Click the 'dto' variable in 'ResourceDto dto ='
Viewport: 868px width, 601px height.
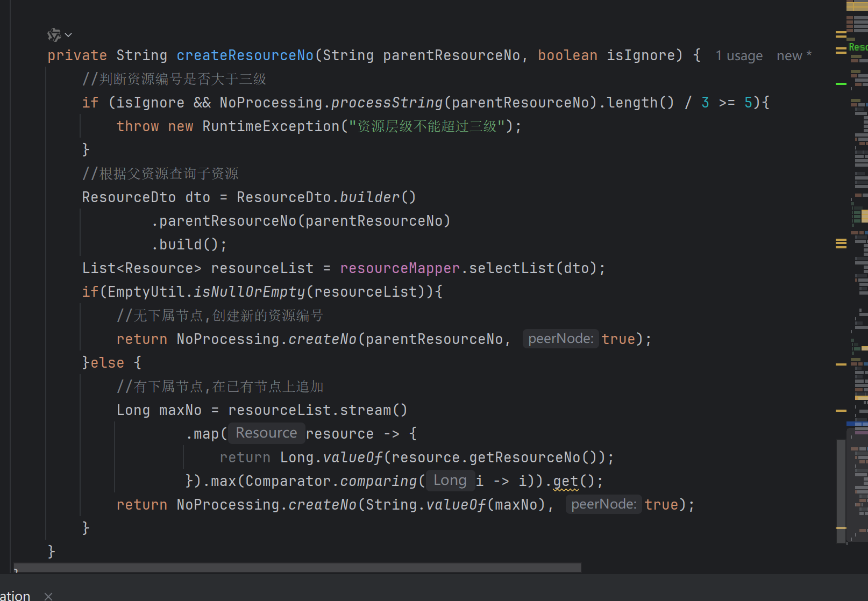point(198,197)
